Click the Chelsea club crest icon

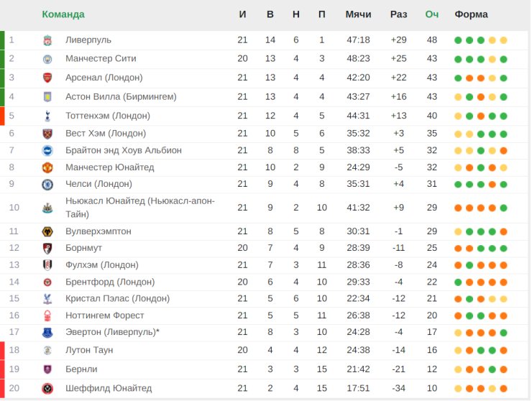click(47, 184)
